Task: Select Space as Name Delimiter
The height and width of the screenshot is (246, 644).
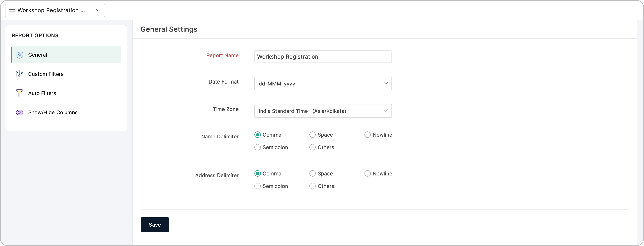Action: pyautogui.click(x=312, y=135)
